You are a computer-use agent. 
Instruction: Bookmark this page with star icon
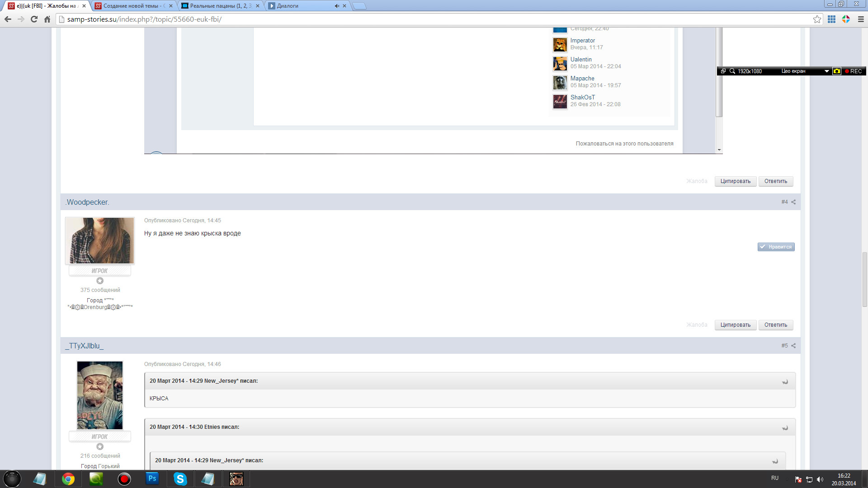coord(817,19)
